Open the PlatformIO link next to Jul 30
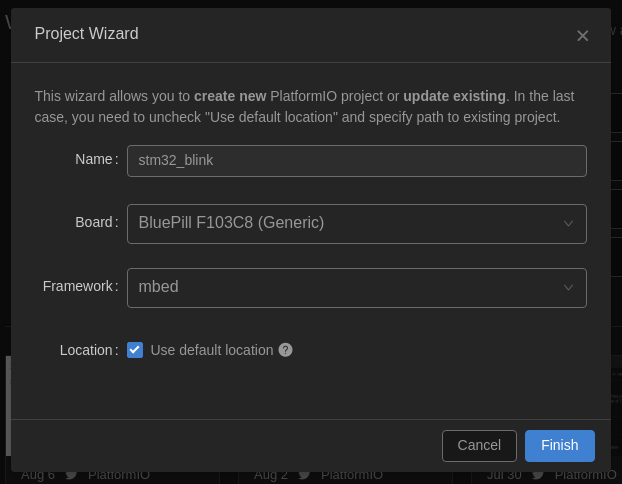This screenshot has width=622, height=484. (x=586, y=475)
